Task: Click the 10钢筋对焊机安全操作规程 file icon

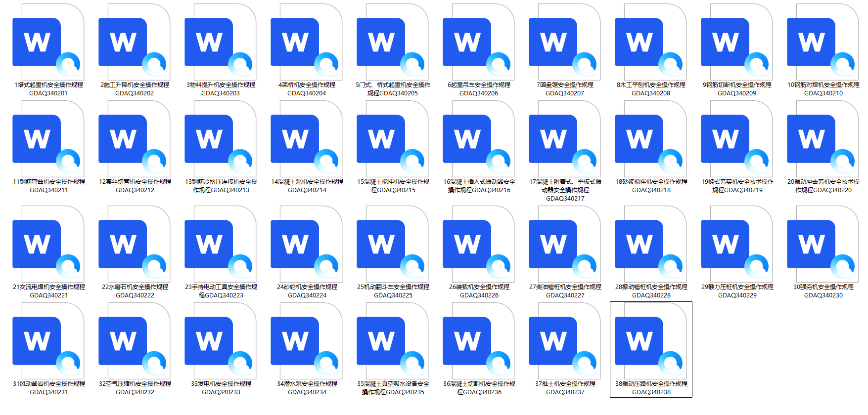Action: [x=823, y=42]
